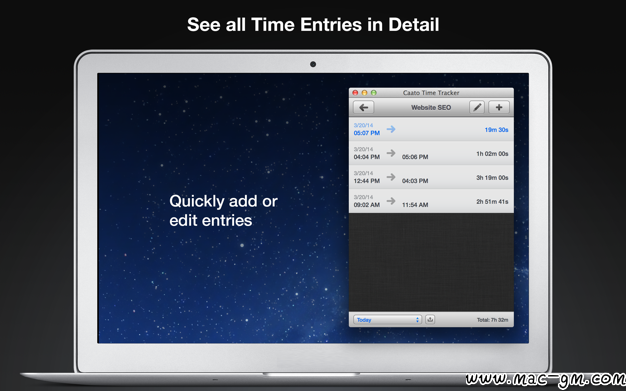Select the 2h 51m 41s entry

click(x=431, y=201)
